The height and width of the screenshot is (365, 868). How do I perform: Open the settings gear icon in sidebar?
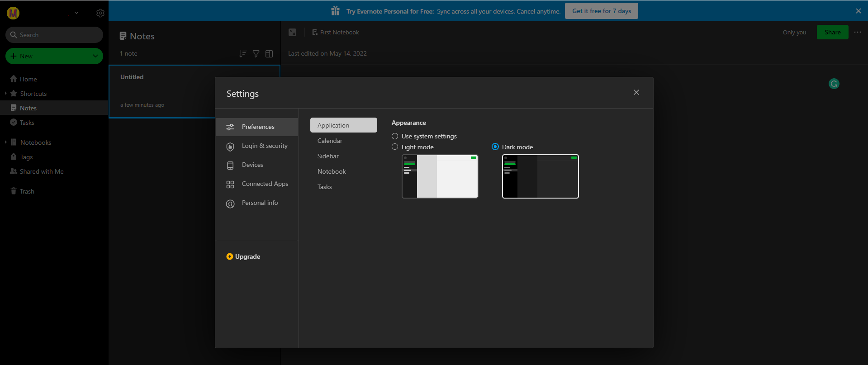coord(100,13)
